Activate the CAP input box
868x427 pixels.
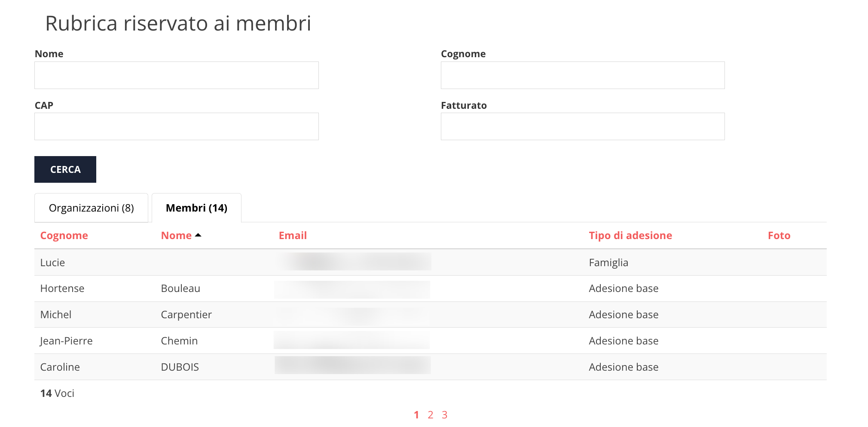(x=176, y=126)
